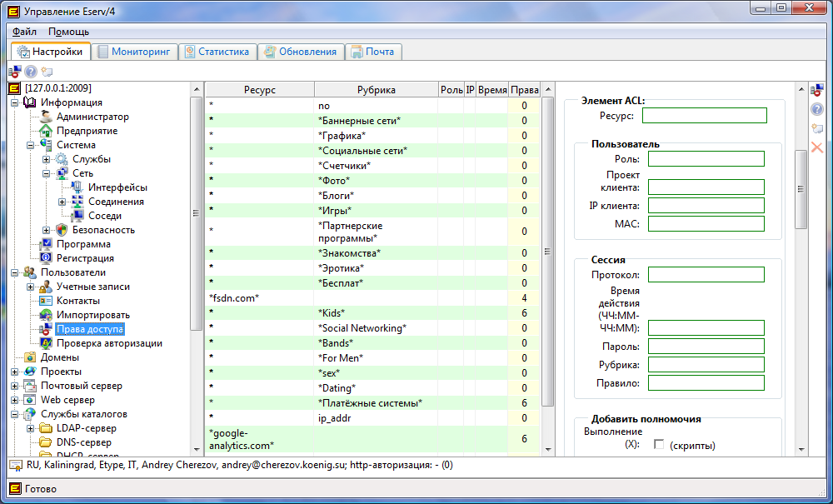Click the book icon next to Информация

(30, 102)
